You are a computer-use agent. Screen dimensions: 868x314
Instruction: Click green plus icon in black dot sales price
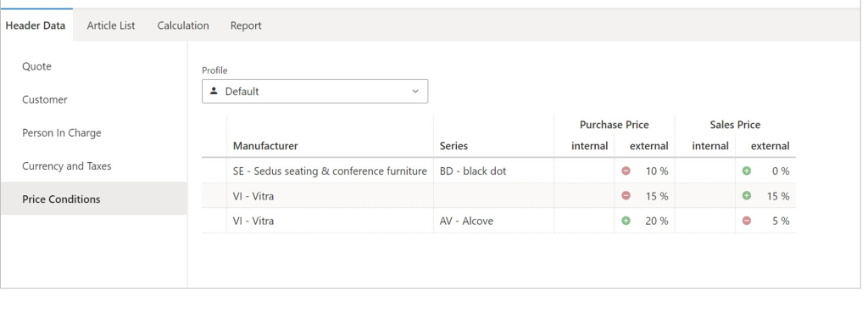(x=747, y=171)
